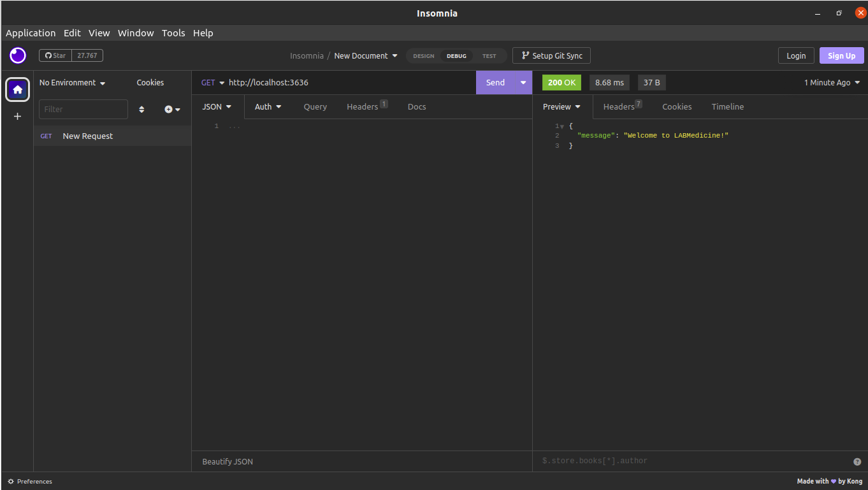868x490 pixels.
Task: Click the Login button
Action: (x=796, y=56)
